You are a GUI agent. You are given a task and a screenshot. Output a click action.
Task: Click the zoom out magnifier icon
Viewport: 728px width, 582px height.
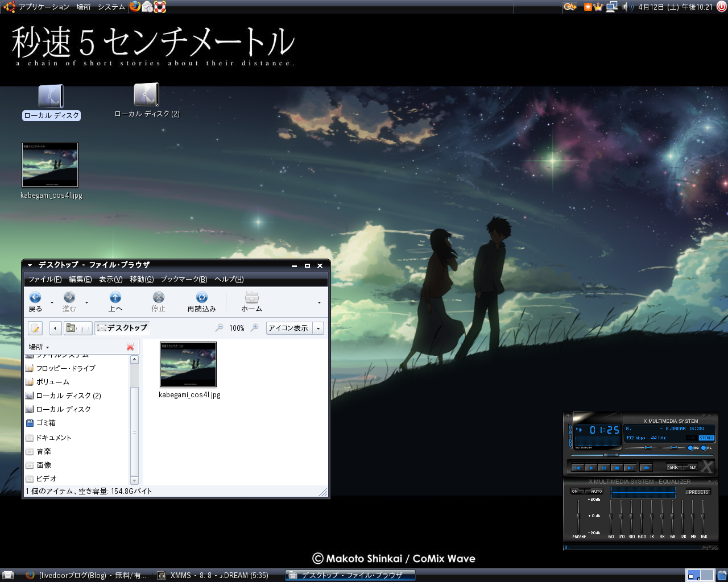220,328
